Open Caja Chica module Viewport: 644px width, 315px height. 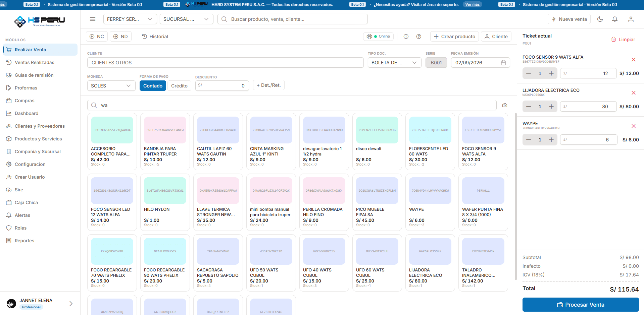click(40, 202)
